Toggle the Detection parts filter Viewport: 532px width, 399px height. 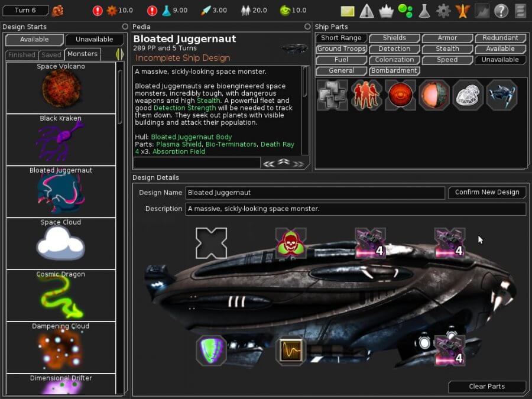(394, 49)
